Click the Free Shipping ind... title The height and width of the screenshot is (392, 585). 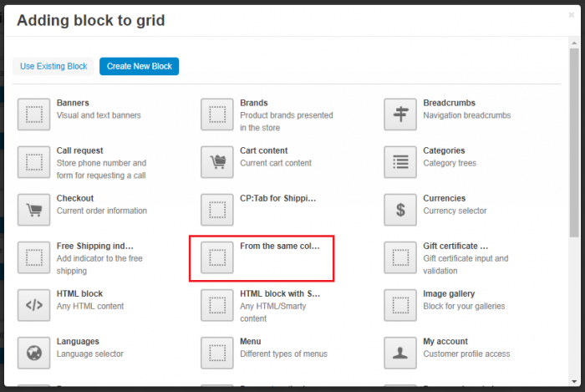(x=94, y=247)
